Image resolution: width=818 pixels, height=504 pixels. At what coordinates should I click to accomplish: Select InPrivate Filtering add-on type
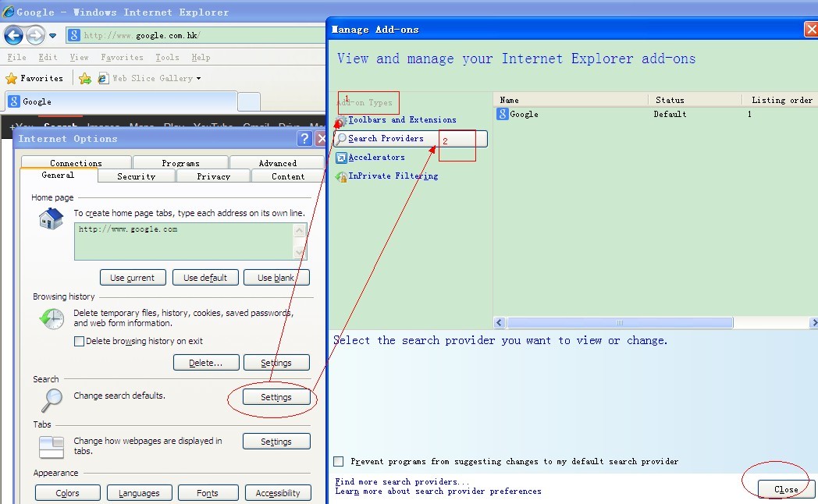point(393,176)
